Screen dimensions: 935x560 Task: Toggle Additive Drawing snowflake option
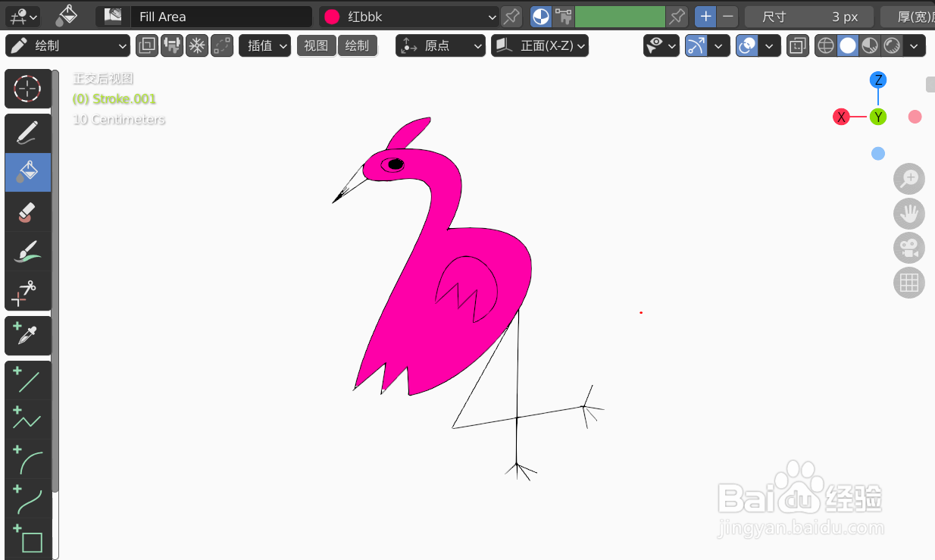(x=197, y=45)
